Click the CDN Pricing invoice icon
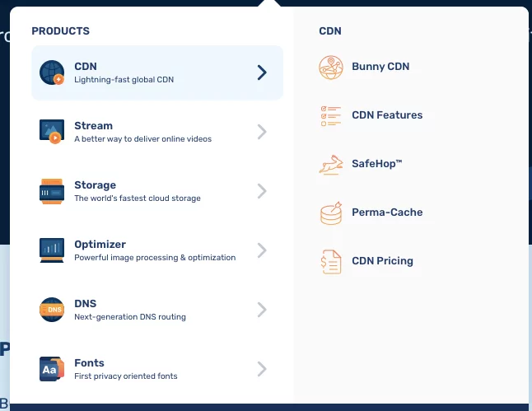 tap(331, 262)
